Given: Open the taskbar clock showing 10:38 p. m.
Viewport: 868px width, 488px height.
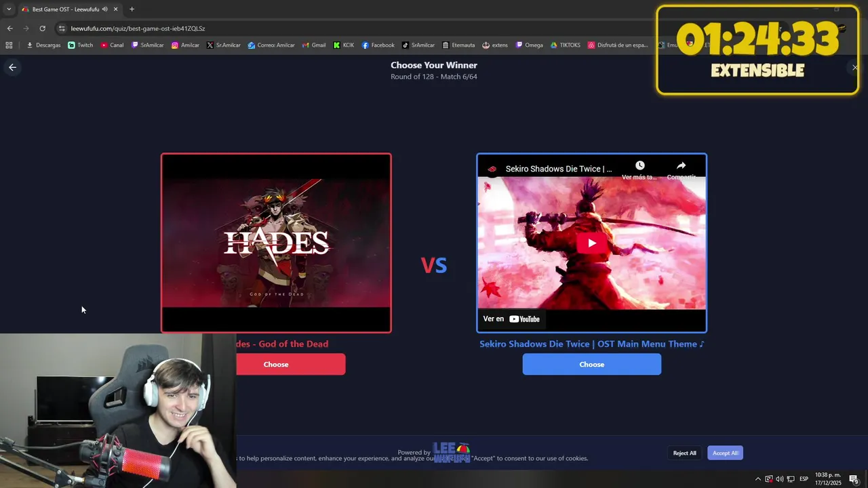Looking at the screenshot, I should 828,479.
